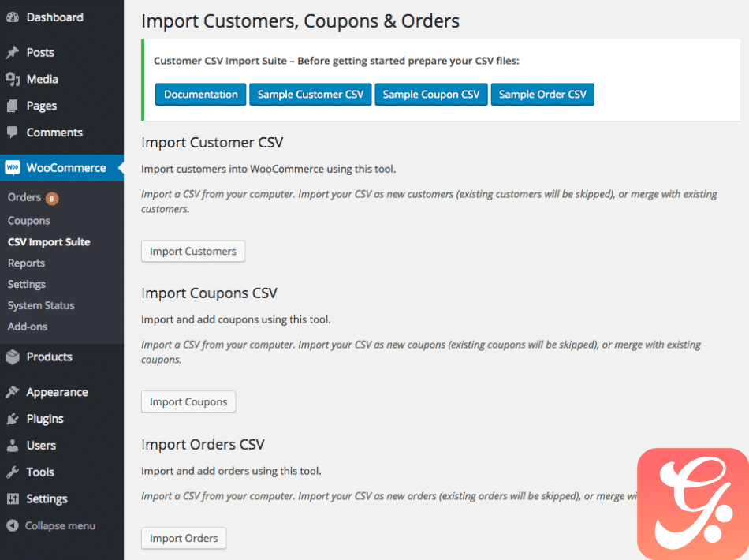Click the WooCommerce Woo logo icon
The height and width of the screenshot is (560, 749).
(x=13, y=168)
